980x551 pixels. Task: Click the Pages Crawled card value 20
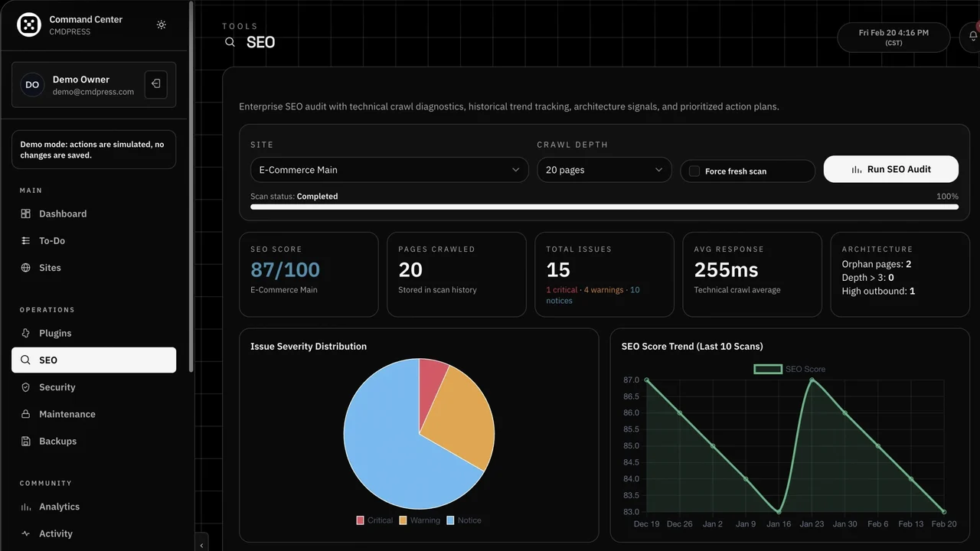(410, 269)
